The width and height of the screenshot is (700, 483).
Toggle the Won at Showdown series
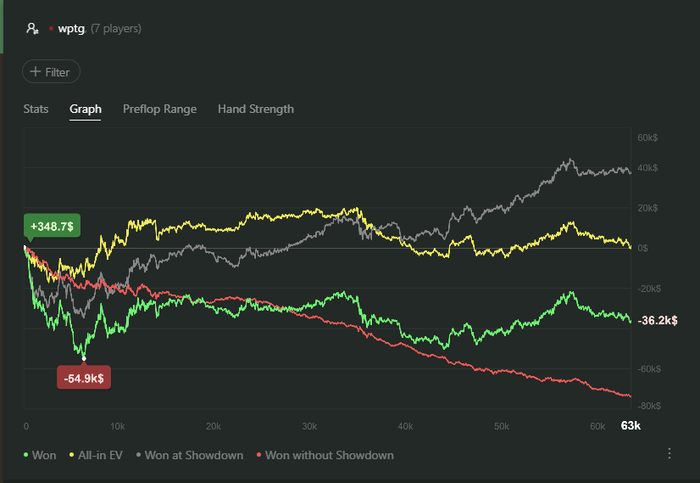tap(189, 455)
